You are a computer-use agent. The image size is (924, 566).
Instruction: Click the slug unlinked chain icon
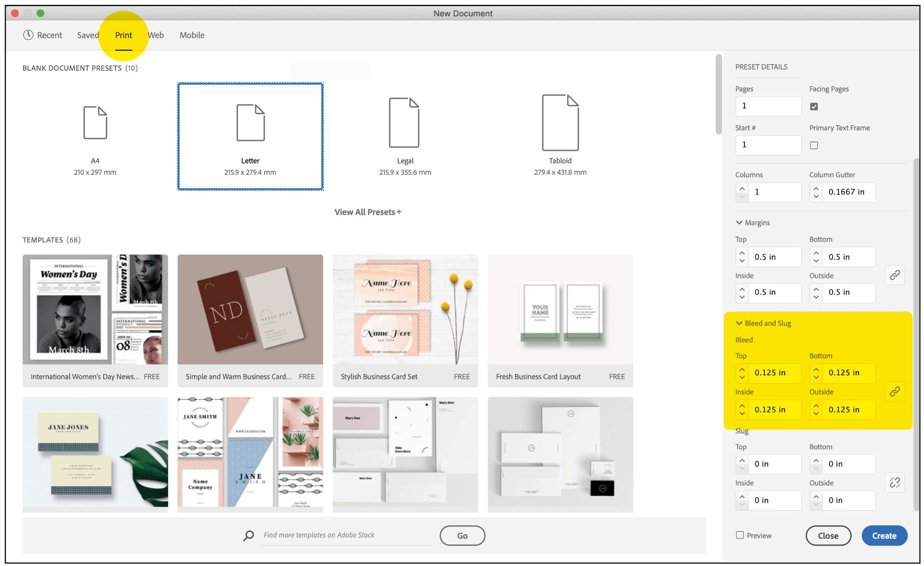click(x=894, y=483)
